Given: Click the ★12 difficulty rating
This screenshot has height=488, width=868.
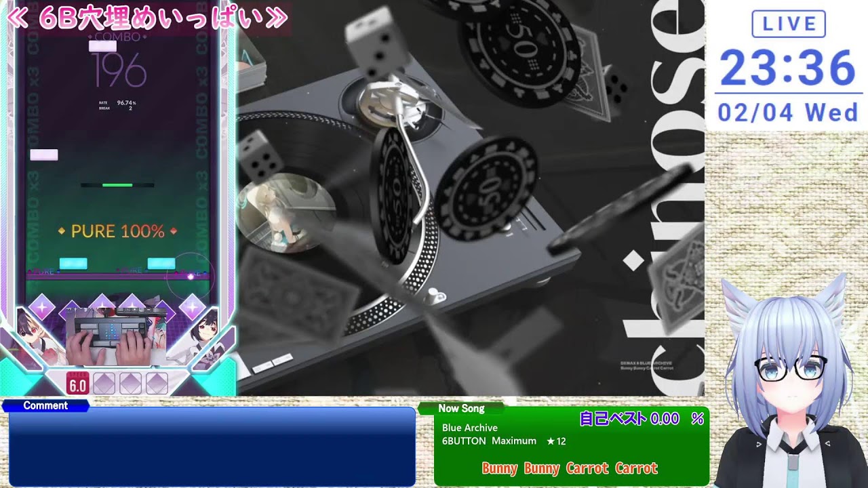Looking at the screenshot, I should pos(556,441).
